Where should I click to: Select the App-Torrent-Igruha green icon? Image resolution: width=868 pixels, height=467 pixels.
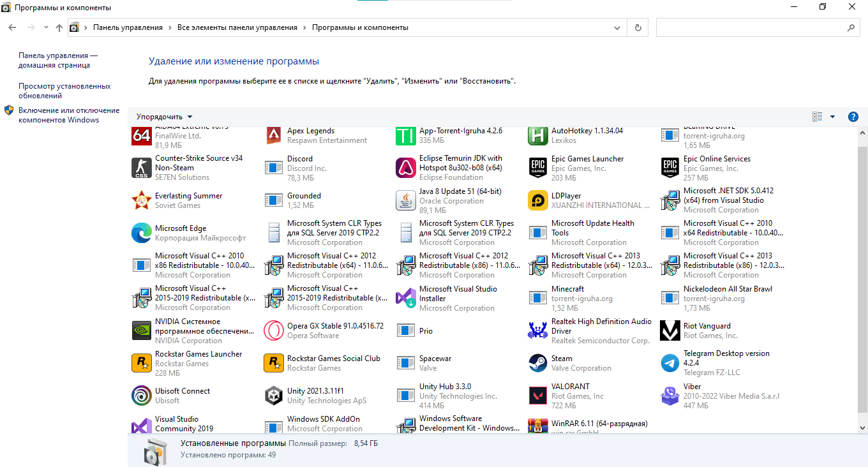pos(406,135)
